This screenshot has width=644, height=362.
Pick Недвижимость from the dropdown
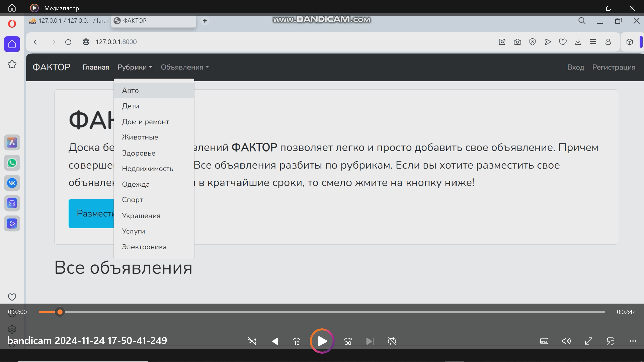tap(154, 169)
